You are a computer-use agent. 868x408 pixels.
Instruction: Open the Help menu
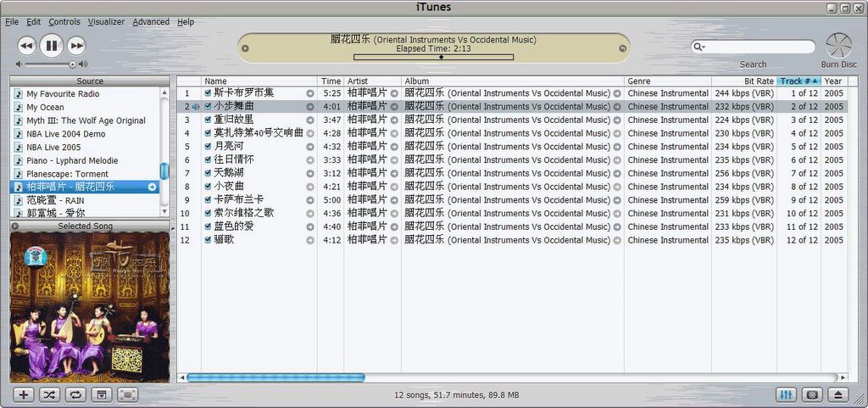click(x=186, y=21)
